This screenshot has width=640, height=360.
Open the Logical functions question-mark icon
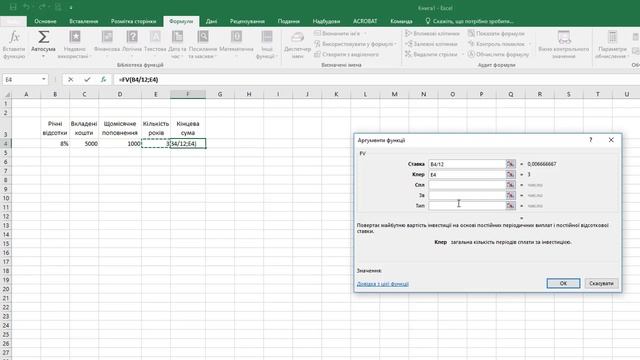pyautogui.click(x=132, y=37)
